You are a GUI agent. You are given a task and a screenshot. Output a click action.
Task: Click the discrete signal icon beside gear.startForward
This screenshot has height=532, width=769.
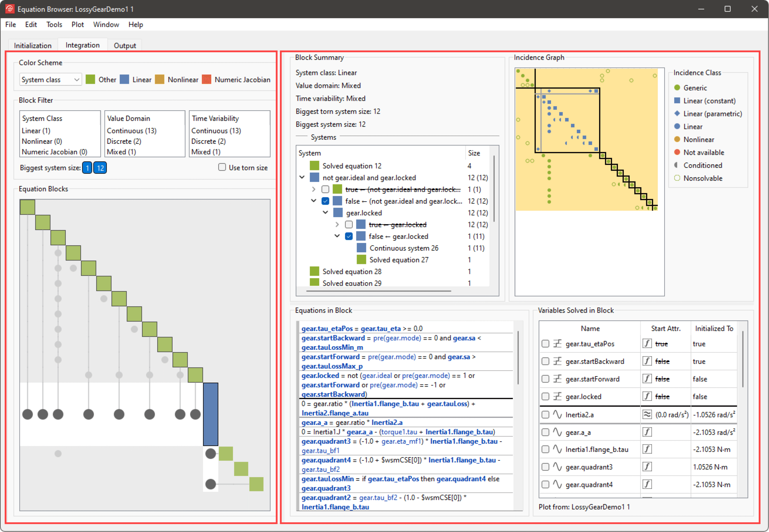click(x=557, y=379)
